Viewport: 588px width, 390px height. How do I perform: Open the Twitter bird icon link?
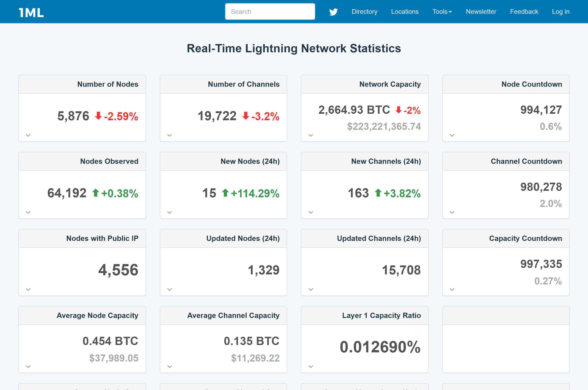(x=333, y=12)
